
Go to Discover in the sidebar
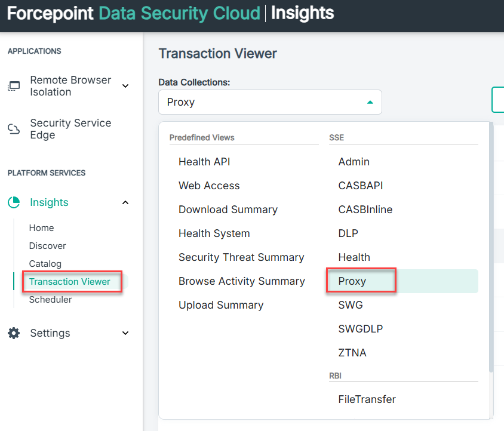click(x=47, y=246)
